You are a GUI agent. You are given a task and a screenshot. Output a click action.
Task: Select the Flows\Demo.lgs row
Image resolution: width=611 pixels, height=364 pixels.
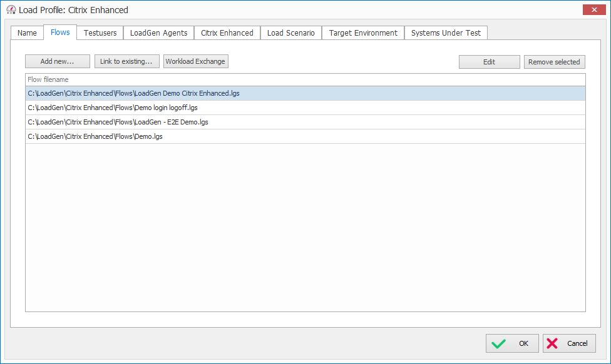pos(305,136)
